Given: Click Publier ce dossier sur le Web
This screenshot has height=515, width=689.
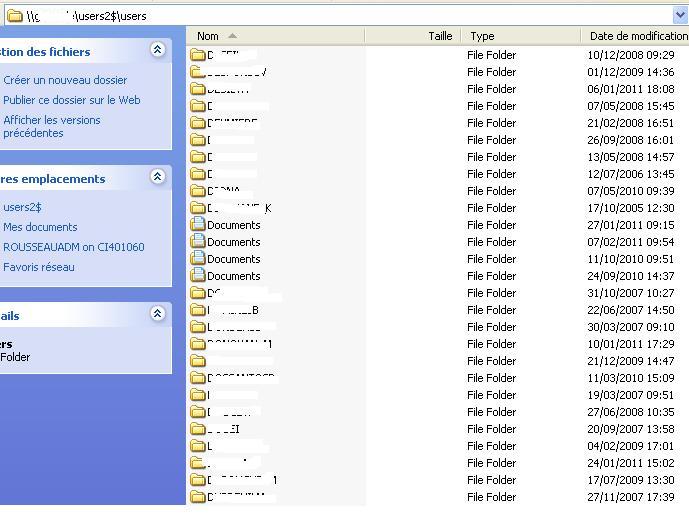Looking at the screenshot, I should [71, 100].
